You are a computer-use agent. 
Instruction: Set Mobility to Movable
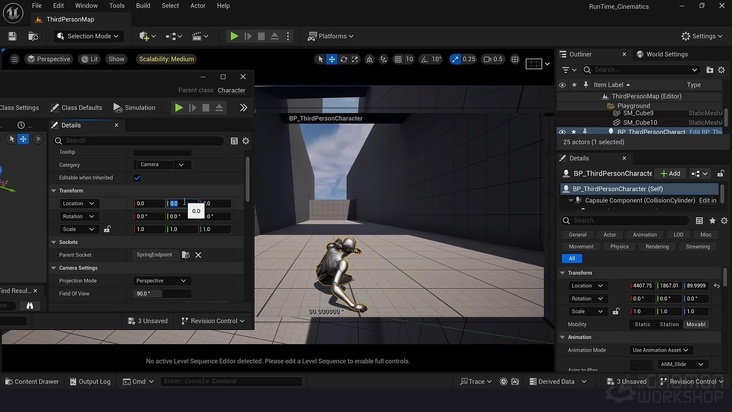click(x=696, y=324)
